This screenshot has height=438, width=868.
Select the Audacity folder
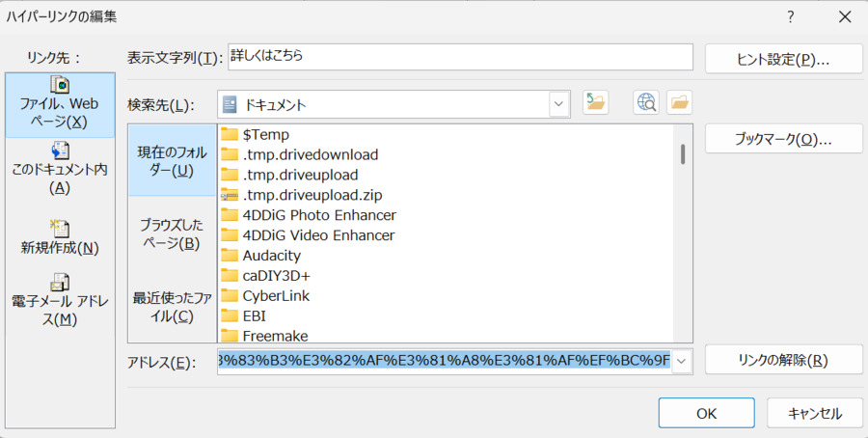coord(261,256)
